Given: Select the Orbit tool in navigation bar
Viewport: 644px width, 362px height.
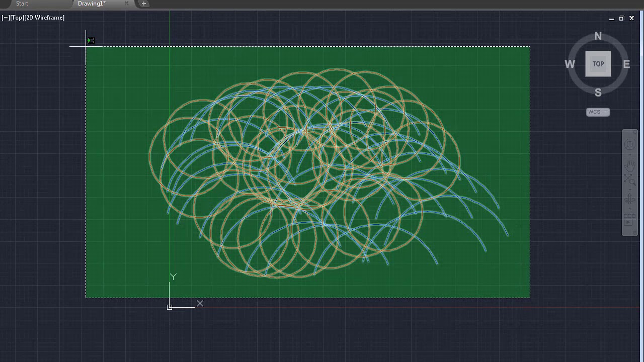Looking at the screenshot, I should (630, 198).
